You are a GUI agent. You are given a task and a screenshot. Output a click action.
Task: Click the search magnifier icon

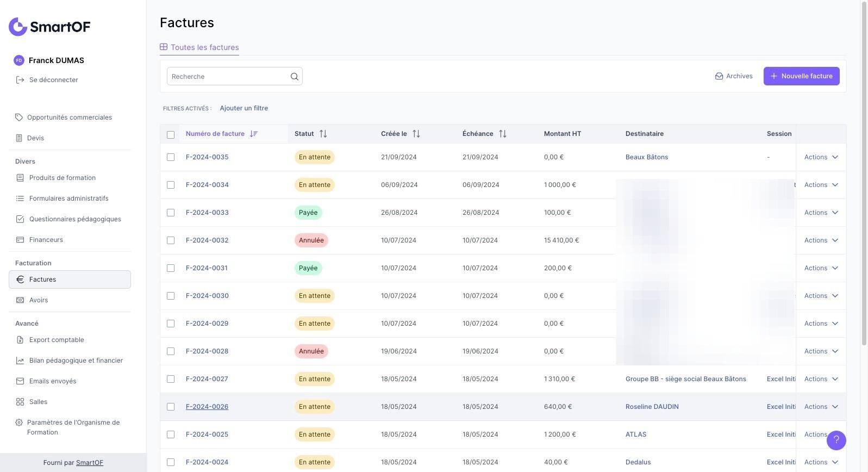click(294, 77)
